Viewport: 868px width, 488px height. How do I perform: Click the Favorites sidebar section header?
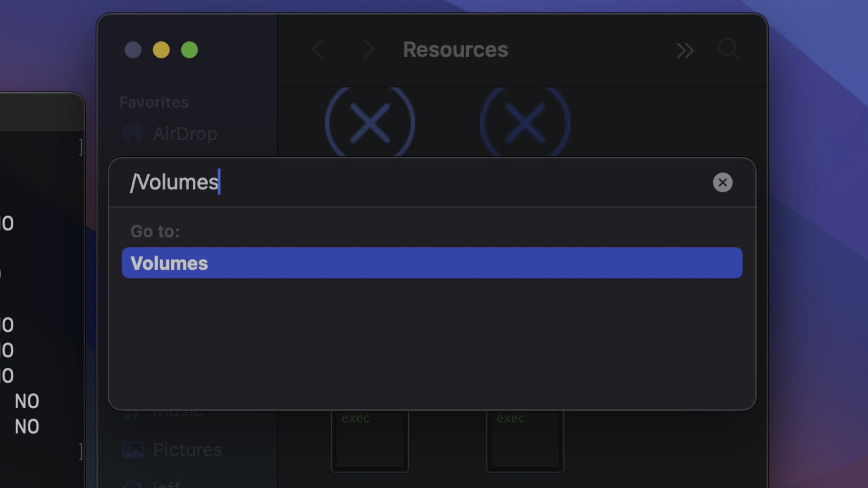click(154, 102)
